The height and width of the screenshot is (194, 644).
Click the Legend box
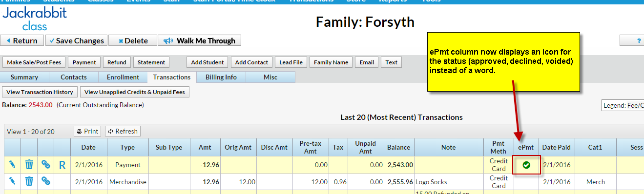click(623, 106)
